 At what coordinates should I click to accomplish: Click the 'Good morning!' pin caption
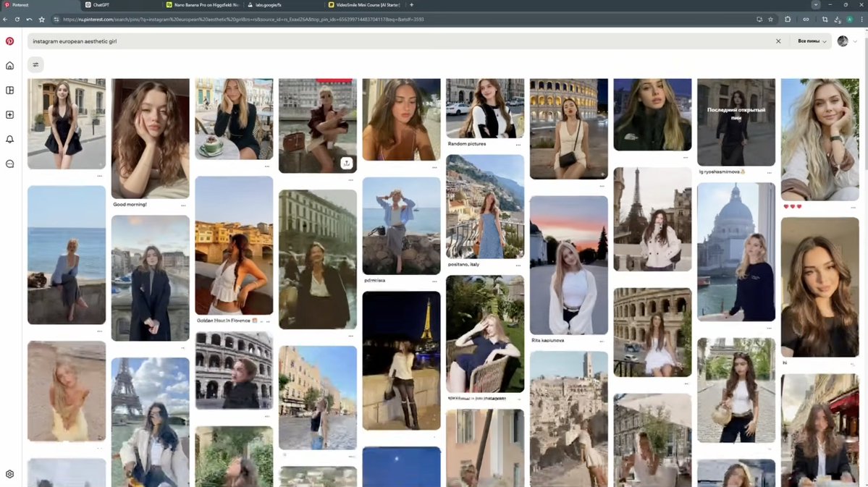tap(130, 204)
